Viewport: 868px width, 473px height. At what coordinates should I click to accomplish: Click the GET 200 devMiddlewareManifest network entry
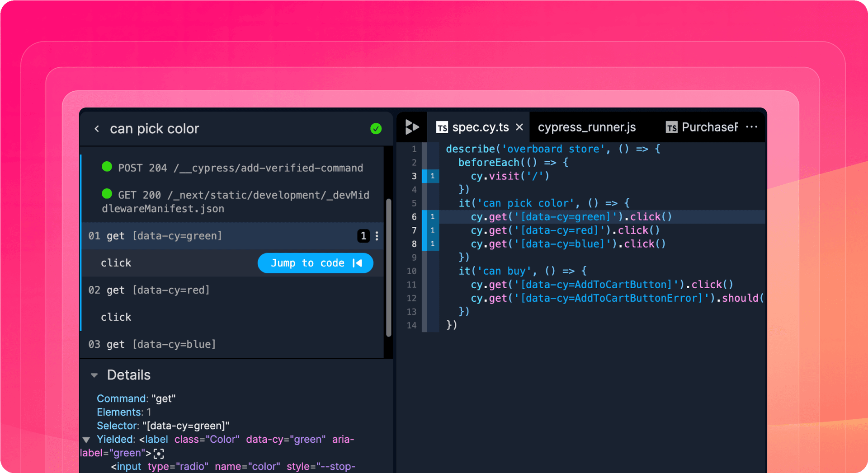(235, 201)
